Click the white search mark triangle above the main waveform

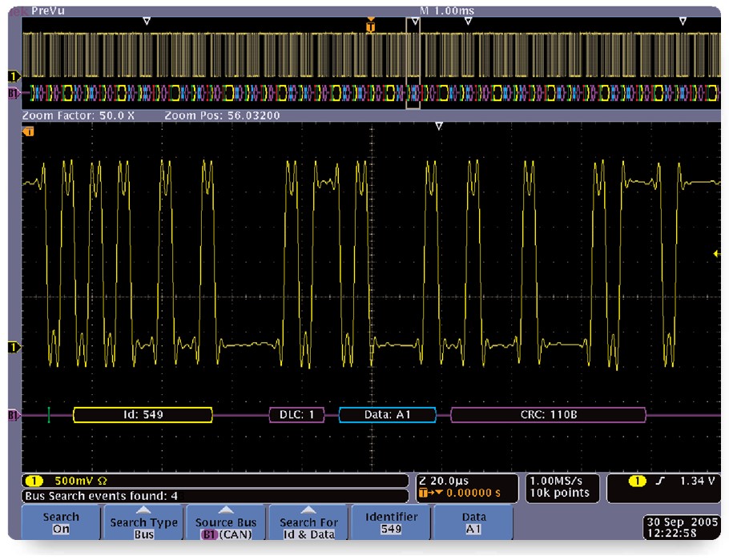click(438, 127)
